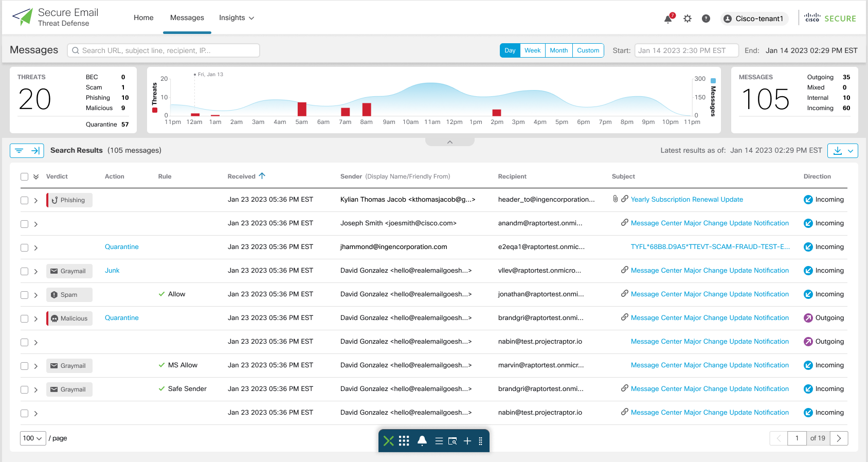Go to the next page of results
The width and height of the screenshot is (868, 462).
click(x=839, y=438)
